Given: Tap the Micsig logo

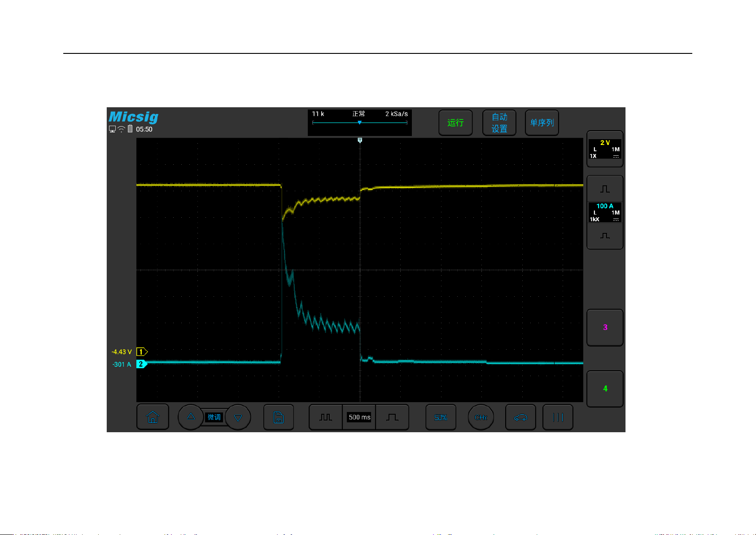Looking at the screenshot, I should tap(134, 117).
